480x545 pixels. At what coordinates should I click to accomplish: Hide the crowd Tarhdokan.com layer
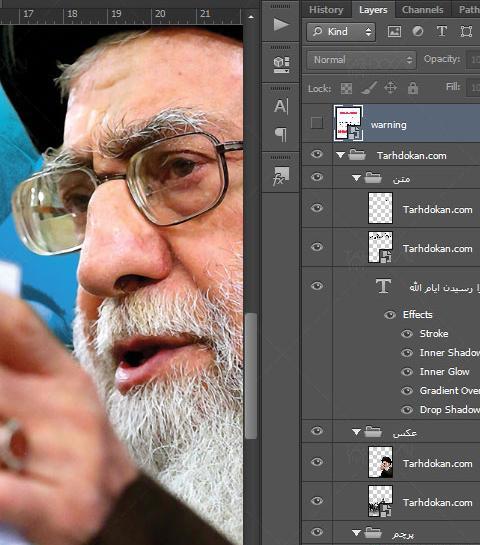point(317,501)
